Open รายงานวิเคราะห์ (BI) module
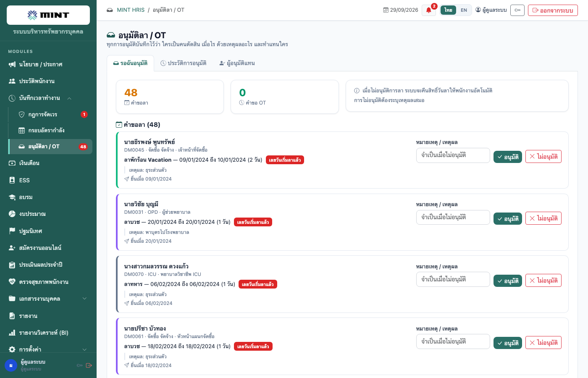 point(48,333)
